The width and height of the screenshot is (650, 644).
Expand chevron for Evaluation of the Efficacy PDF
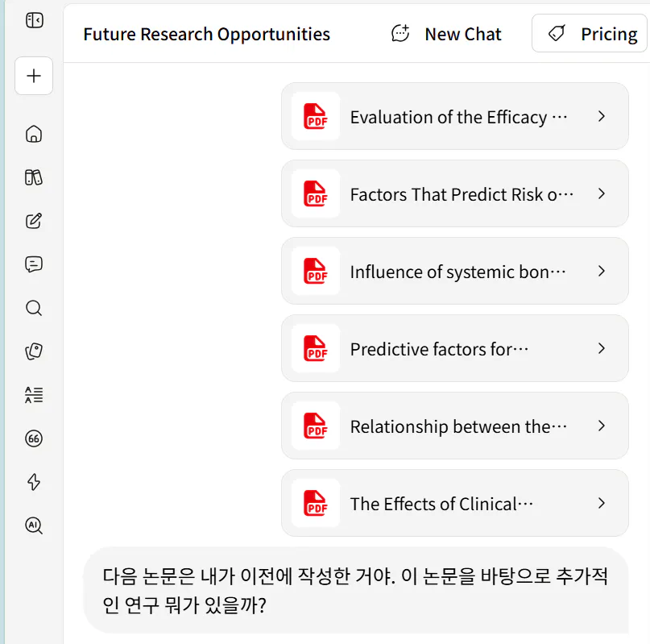tap(602, 117)
